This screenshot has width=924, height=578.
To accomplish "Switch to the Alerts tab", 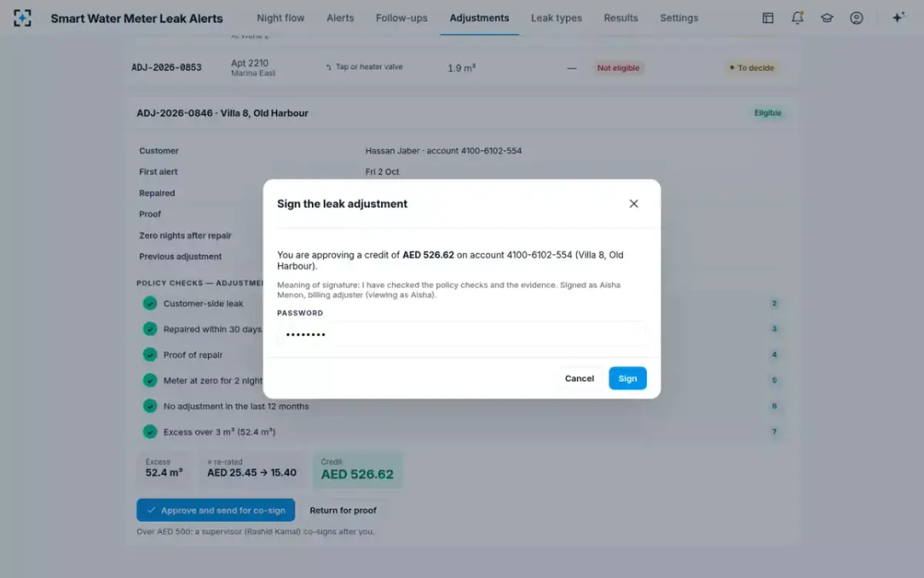I will click(340, 18).
